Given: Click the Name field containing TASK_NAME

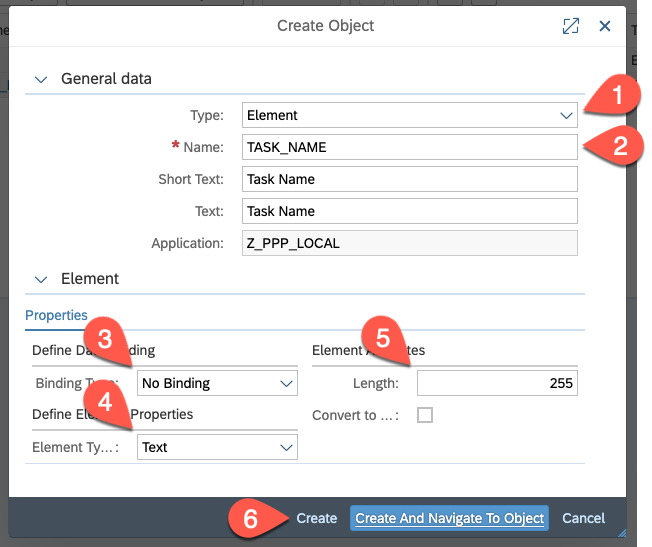Looking at the screenshot, I should 410,147.
